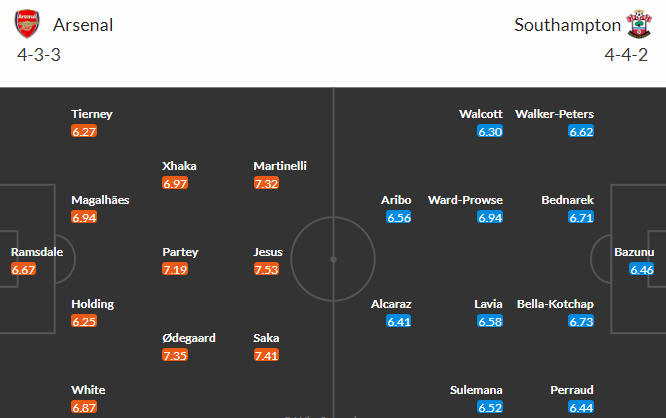Select Bella-Kotchap's player name
Screen dimensions: 666x418
coord(555,304)
